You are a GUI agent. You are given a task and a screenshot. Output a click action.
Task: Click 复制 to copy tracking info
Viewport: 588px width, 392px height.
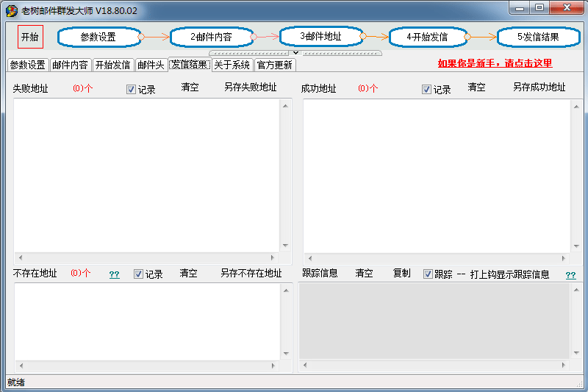coord(401,273)
